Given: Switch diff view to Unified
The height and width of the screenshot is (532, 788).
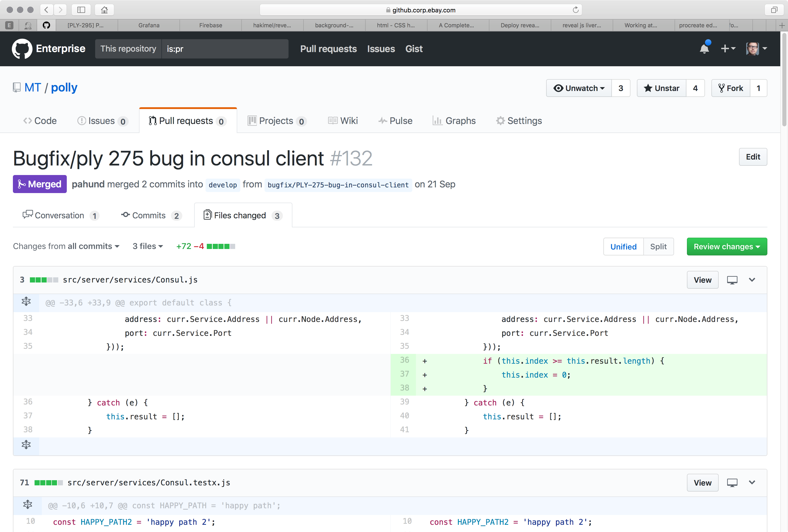Looking at the screenshot, I should click(623, 247).
